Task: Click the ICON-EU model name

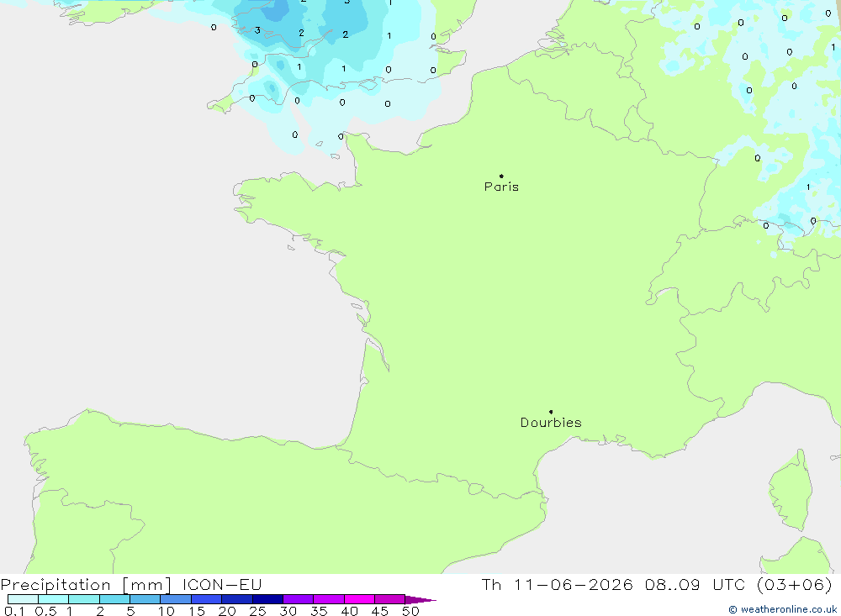Action: point(222,585)
